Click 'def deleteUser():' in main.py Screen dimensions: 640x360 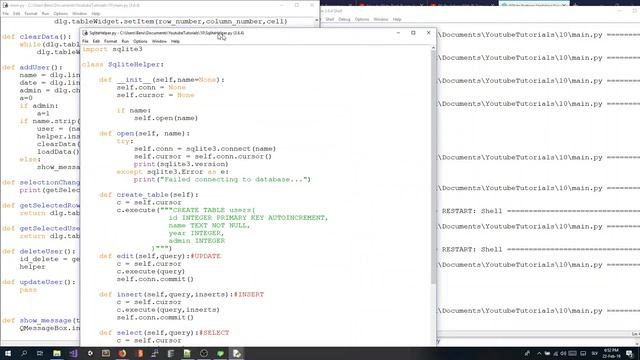(x=39, y=251)
